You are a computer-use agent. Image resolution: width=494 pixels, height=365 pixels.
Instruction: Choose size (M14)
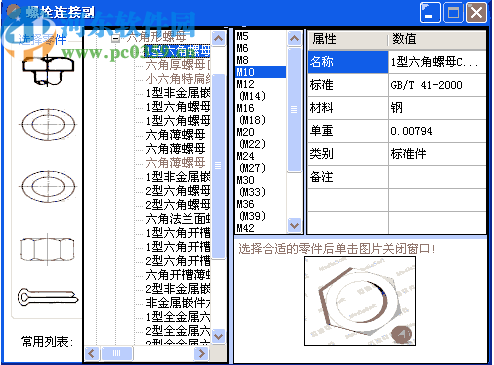pos(252,96)
